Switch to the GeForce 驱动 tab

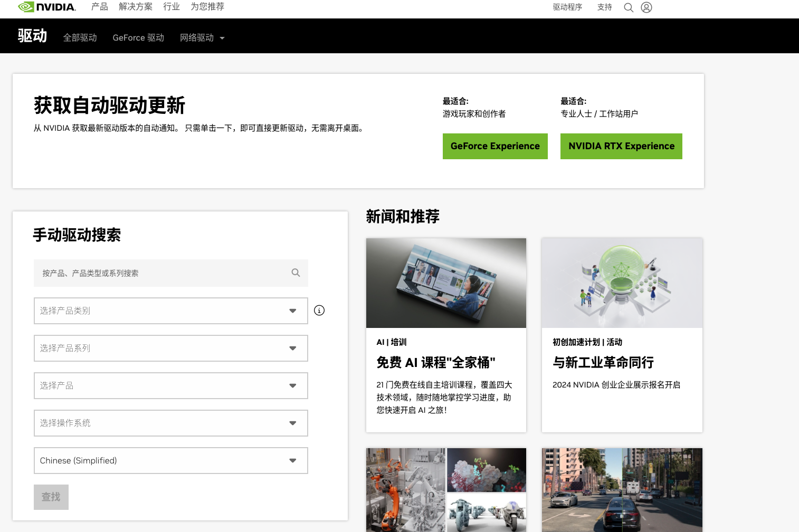(138, 38)
